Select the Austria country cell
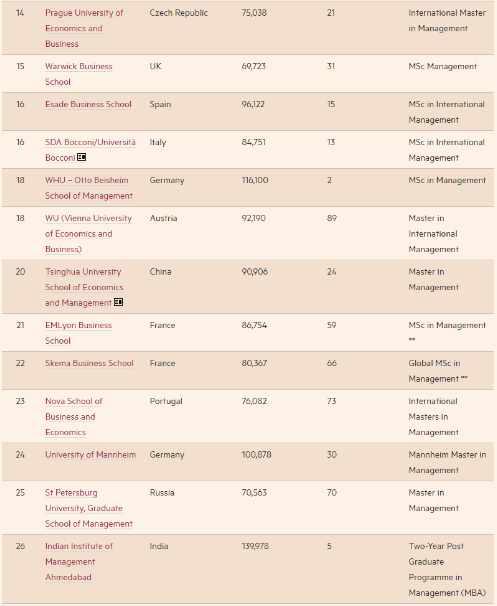 (163, 218)
